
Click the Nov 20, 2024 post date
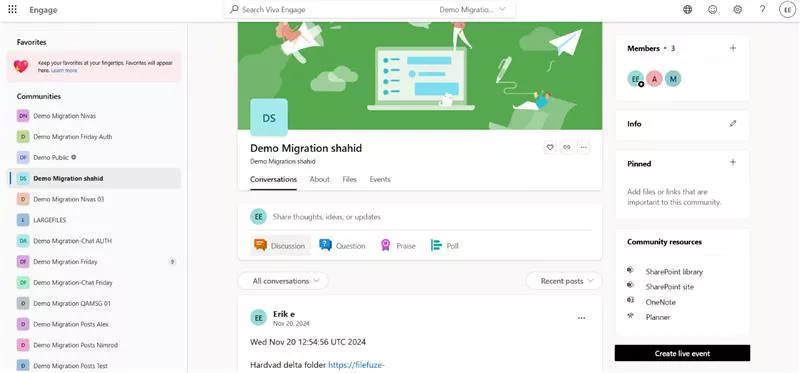[291, 324]
